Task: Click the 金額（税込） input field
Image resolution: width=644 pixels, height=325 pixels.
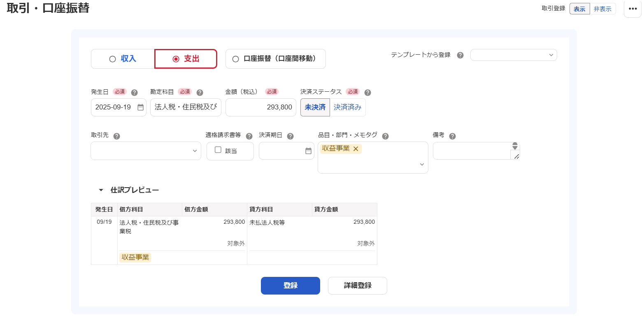Action: pos(261,107)
